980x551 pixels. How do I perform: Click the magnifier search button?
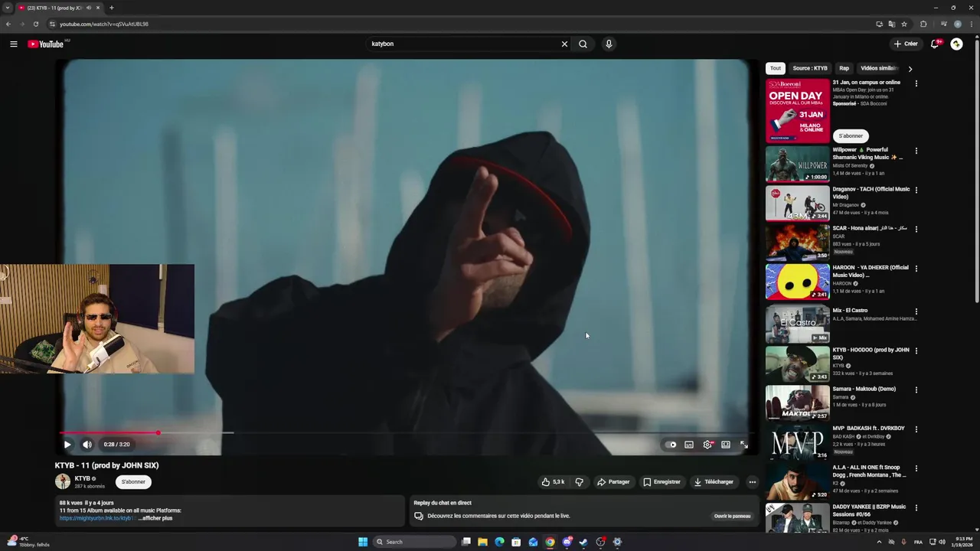(583, 44)
